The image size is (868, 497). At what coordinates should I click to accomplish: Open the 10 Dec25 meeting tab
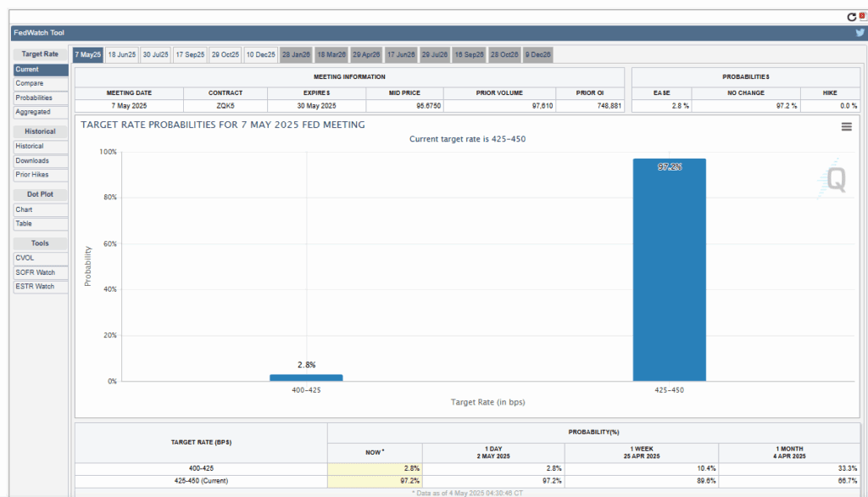point(260,54)
